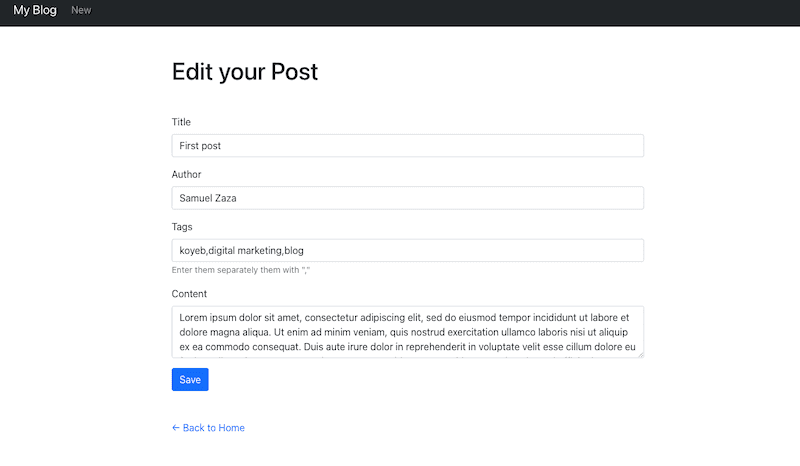Click the Tags field label

[x=182, y=227]
